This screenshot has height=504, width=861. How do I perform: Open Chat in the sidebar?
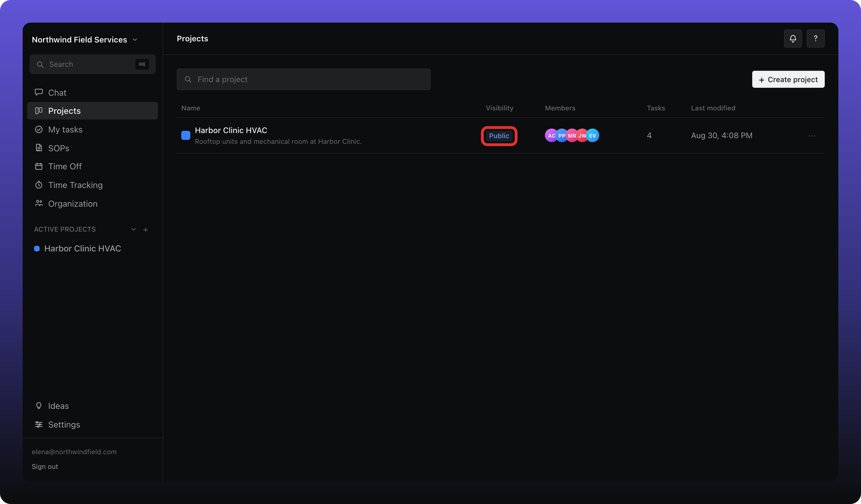point(93,93)
